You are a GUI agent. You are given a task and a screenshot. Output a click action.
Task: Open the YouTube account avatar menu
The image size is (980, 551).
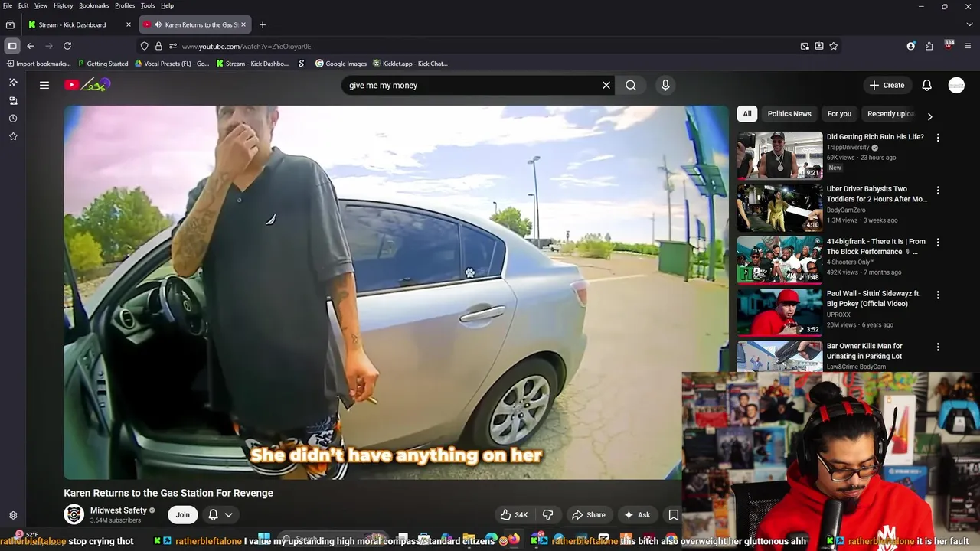point(956,85)
